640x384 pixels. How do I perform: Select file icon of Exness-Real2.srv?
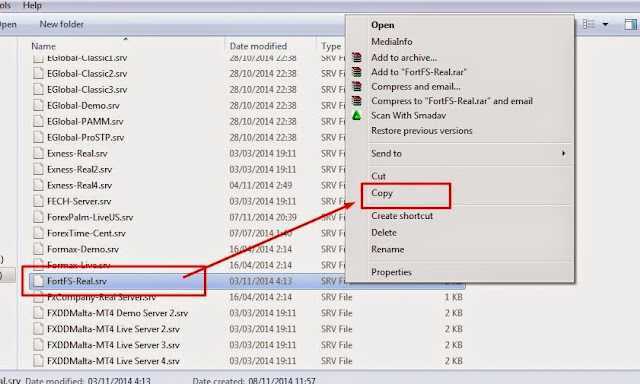pos(38,169)
